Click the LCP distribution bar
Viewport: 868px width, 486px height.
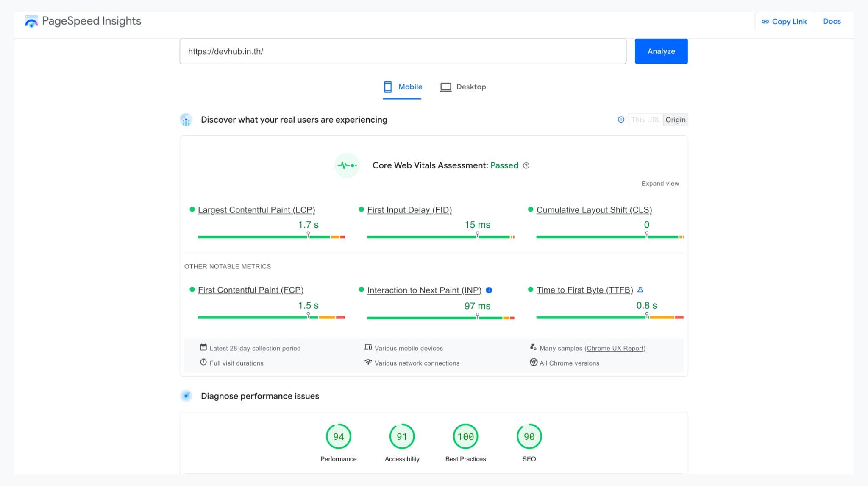click(271, 237)
